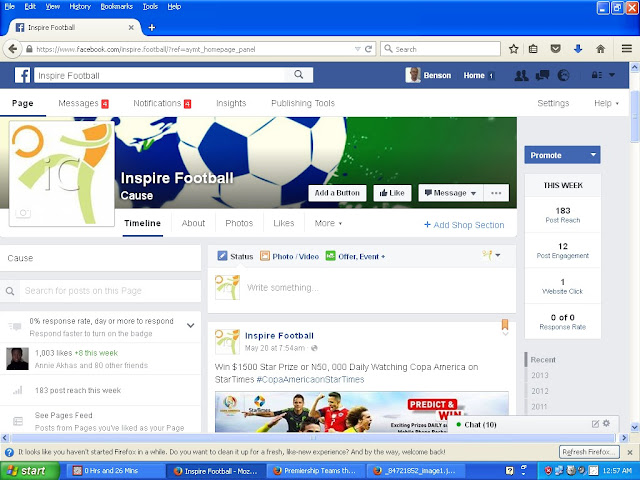Expand the response rate chevron
This screenshot has height=480, width=640.
tap(191, 325)
